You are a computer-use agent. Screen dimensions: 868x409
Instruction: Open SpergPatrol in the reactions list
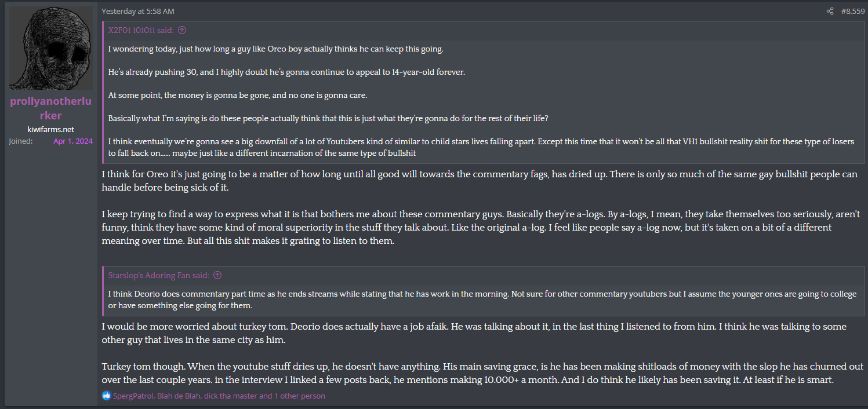(x=133, y=396)
